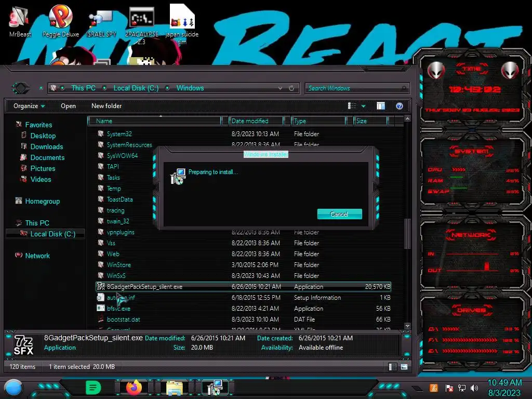Screen dimensions: 532x399
Task: Open the Peggle Deluxe desktop icon
Action: click(60, 21)
